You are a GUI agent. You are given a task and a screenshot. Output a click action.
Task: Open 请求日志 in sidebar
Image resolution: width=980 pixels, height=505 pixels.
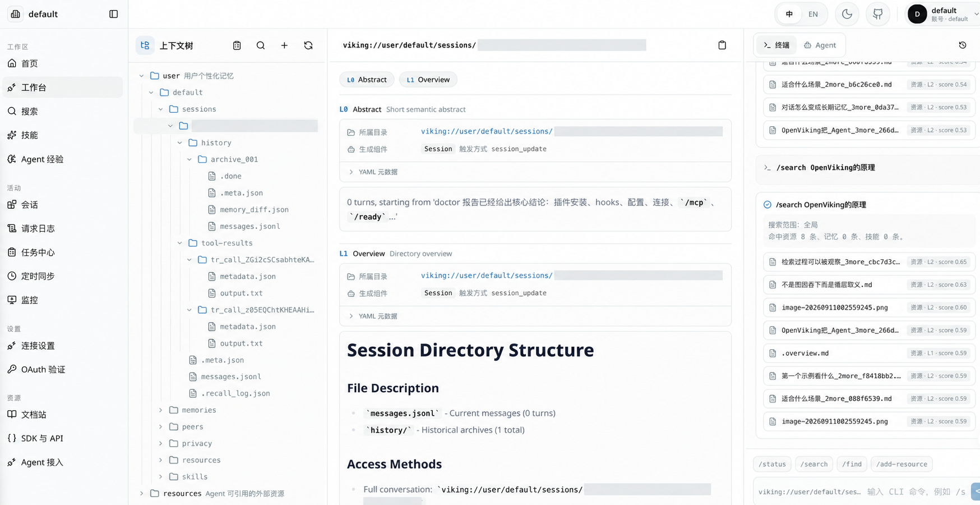(x=63, y=228)
